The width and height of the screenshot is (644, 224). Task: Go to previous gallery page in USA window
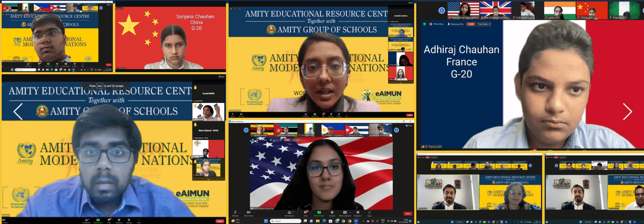pos(246,130)
